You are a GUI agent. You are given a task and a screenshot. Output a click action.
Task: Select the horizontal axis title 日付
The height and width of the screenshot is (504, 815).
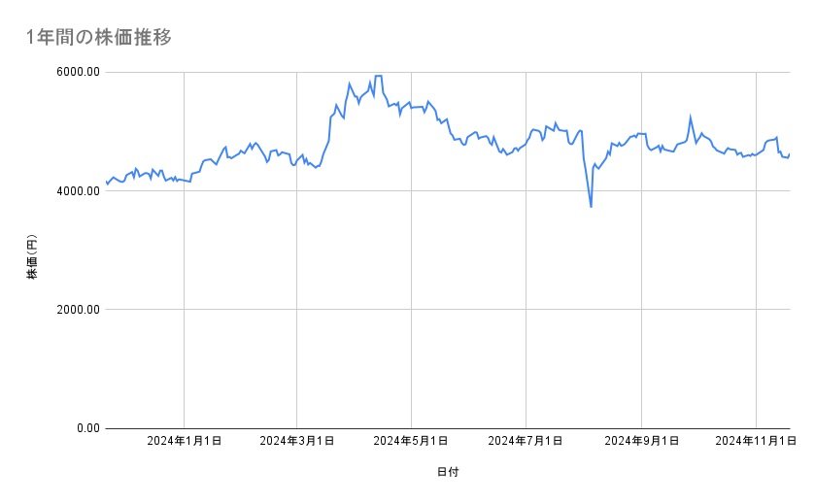tap(448, 472)
